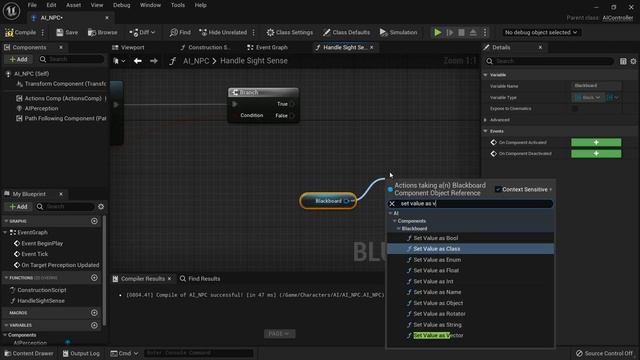Open the Variable Type dropdown
The width and height of the screenshot is (640, 360).
[588, 97]
